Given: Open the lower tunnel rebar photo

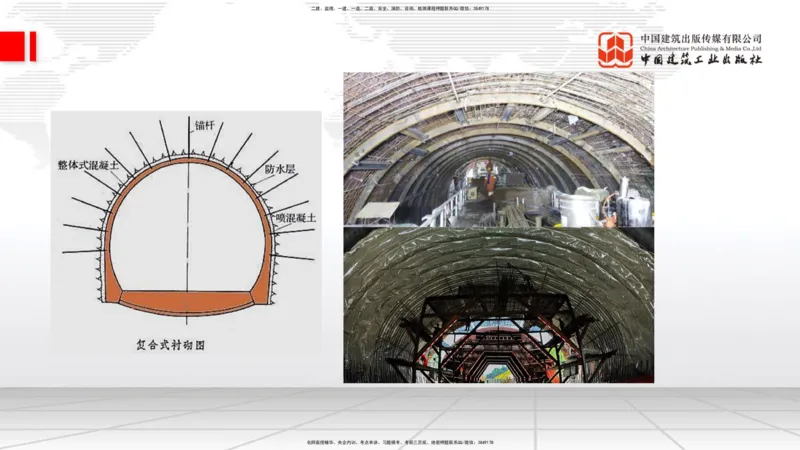Looking at the screenshot, I should pos(498,304).
